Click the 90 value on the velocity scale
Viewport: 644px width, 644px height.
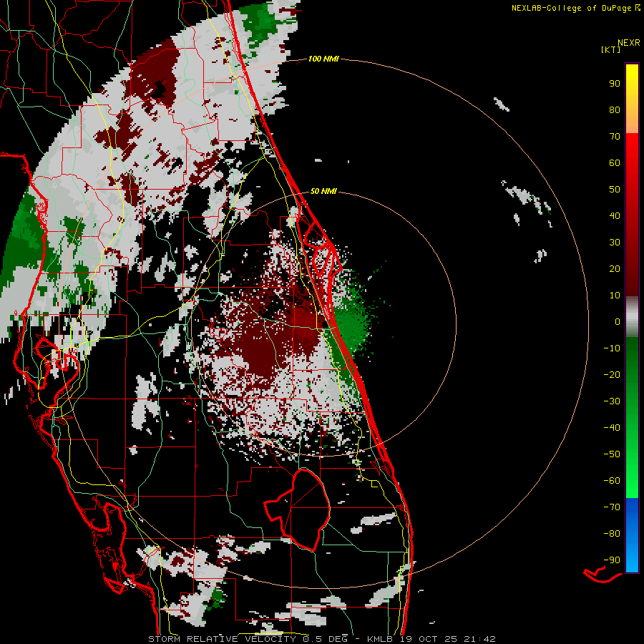pos(615,84)
